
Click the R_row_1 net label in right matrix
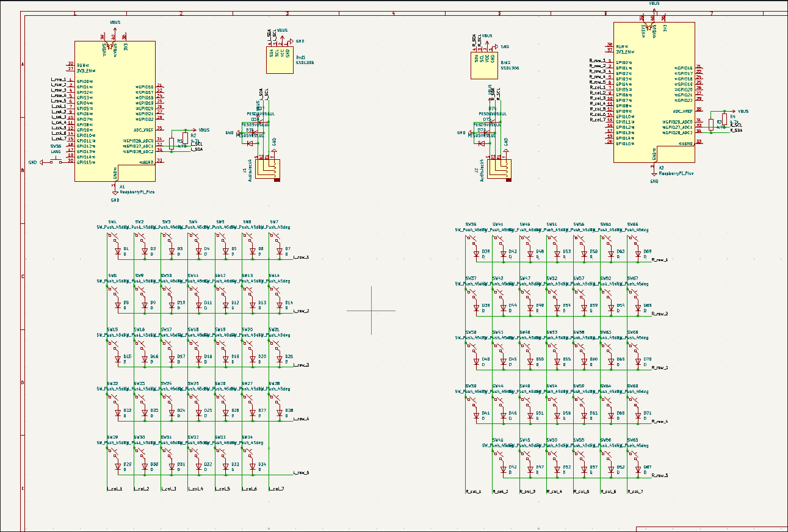point(660,260)
